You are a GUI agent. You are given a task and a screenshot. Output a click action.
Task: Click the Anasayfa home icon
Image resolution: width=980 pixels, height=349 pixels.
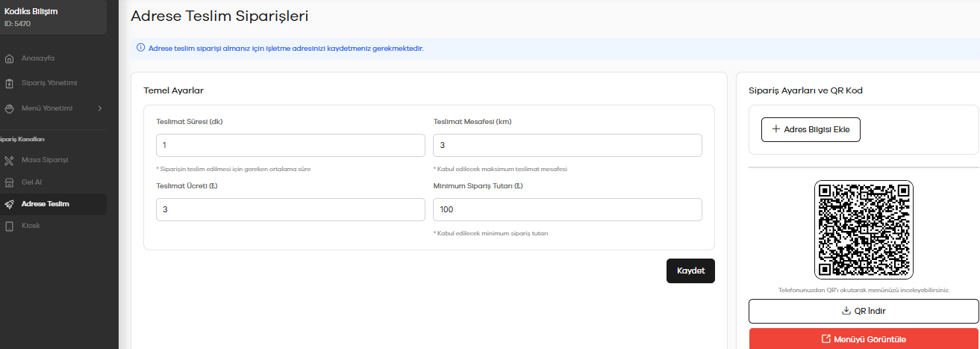pyautogui.click(x=9, y=58)
